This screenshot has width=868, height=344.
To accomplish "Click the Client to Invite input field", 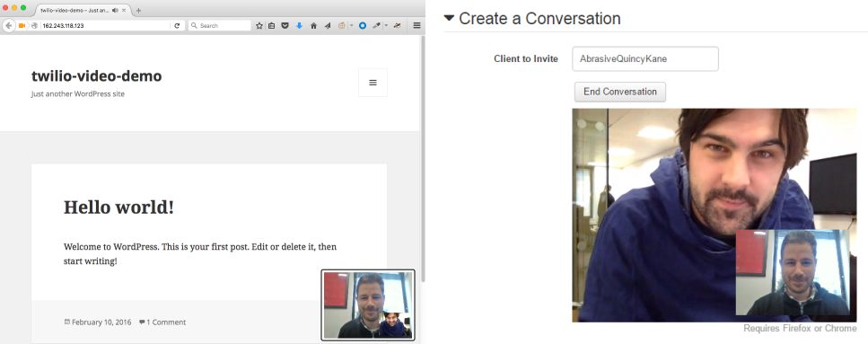I will pyautogui.click(x=644, y=58).
